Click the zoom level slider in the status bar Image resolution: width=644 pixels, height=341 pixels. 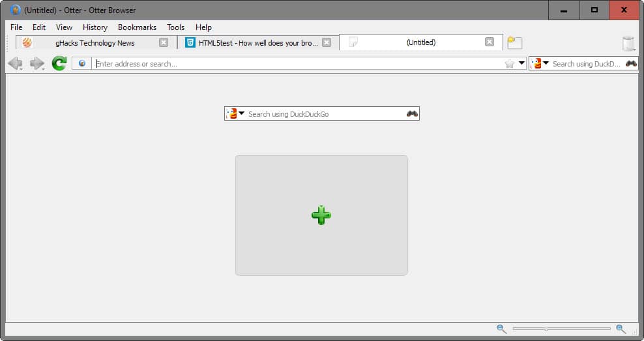[x=561, y=329]
